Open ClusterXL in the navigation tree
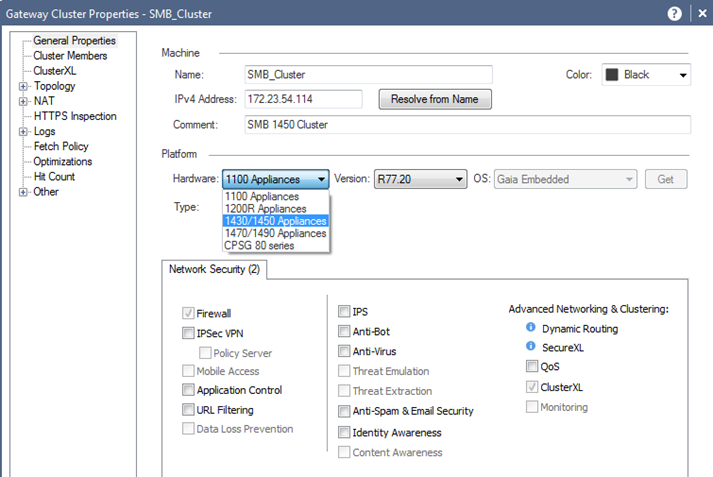This screenshot has width=713, height=477. tap(55, 71)
